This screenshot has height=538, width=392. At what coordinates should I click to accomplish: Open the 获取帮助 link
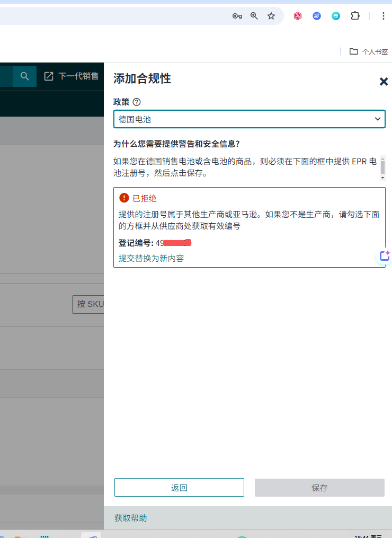130,518
